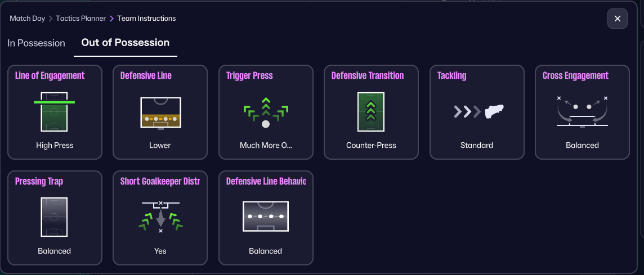Close the Team Instructions dialog
This screenshot has height=275, width=644.
tap(617, 19)
